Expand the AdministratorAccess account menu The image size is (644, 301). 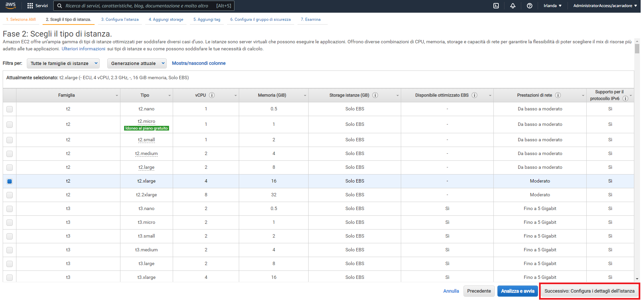tap(605, 6)
